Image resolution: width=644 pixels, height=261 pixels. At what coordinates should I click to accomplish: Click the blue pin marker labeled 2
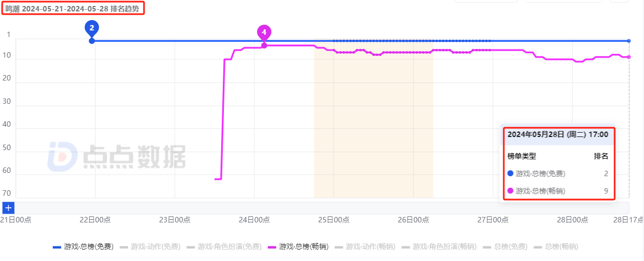91,27
